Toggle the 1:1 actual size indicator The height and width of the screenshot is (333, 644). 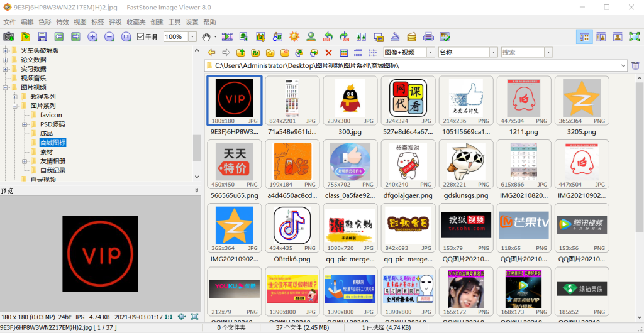pyautogui.click(x=169, y=317)
